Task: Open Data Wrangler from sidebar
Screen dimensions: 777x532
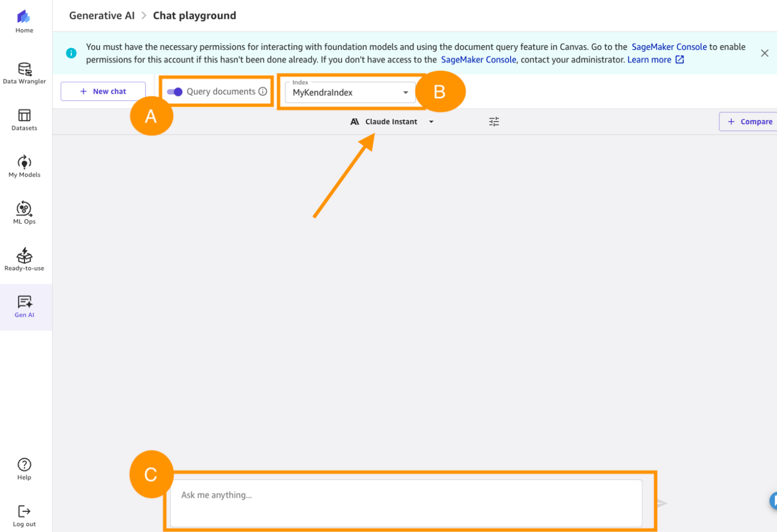Action: [24, 69]
